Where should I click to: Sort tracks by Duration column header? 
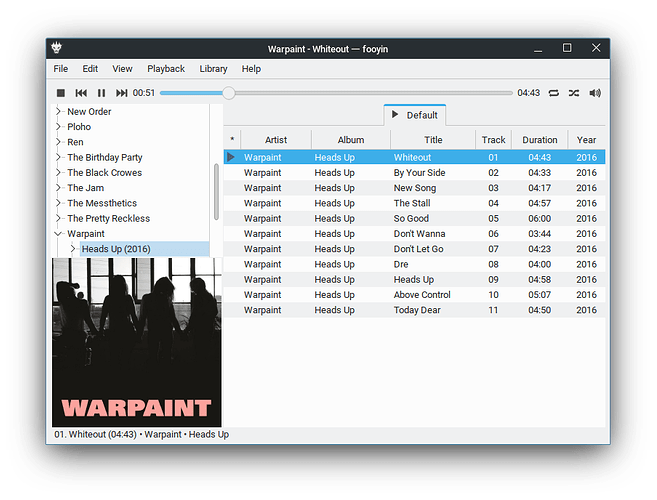pyautogui.click(x=540, y=140)
